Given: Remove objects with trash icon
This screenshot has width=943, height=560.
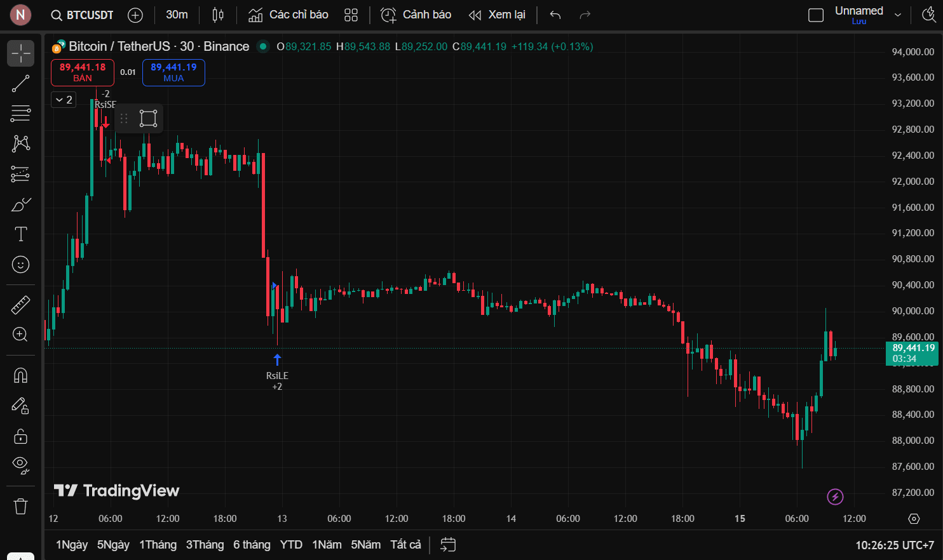Looking at the screenshot, I should [20, 506].
